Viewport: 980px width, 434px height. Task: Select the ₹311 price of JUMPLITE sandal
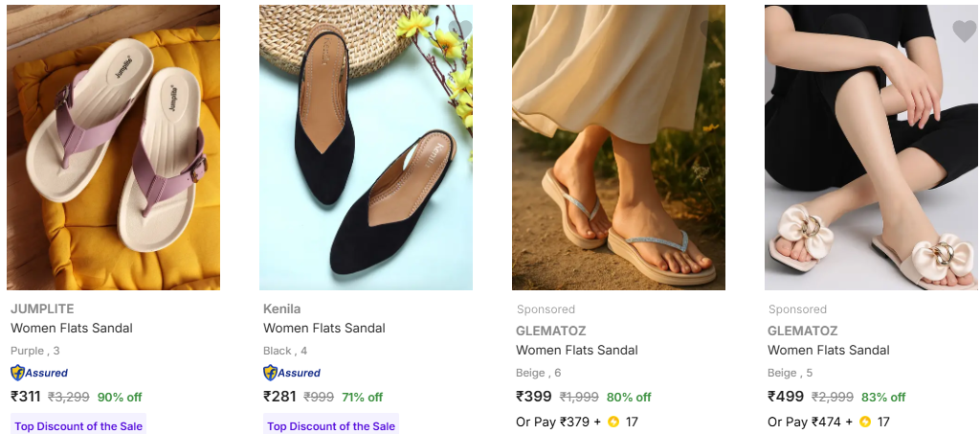click(26, 396)
